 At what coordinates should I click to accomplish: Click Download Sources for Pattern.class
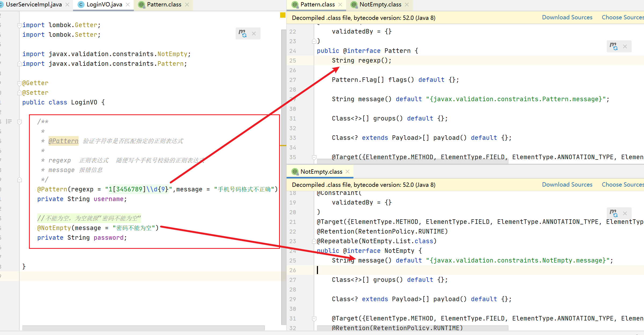tap(567, 17)
